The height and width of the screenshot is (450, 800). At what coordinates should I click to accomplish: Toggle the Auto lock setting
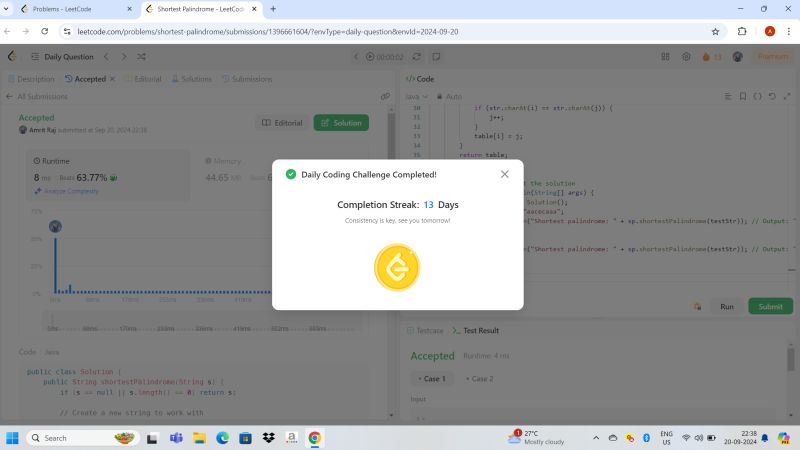pos(449,96)
